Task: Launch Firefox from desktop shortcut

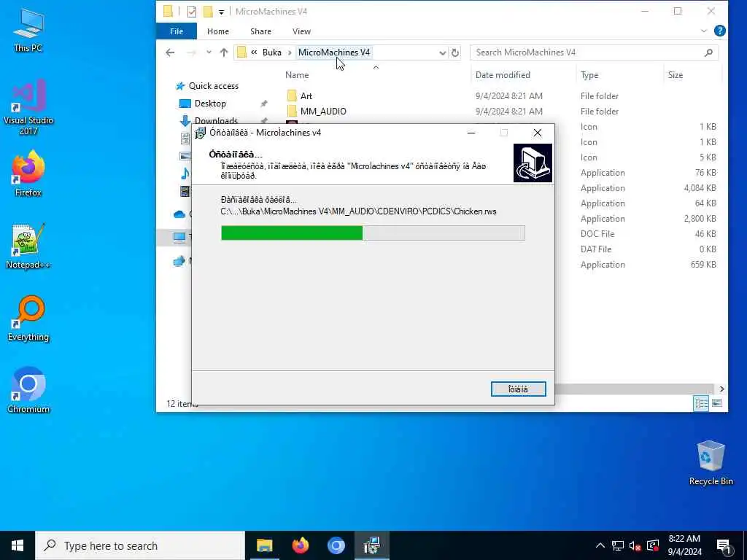Action: (28, 174)
